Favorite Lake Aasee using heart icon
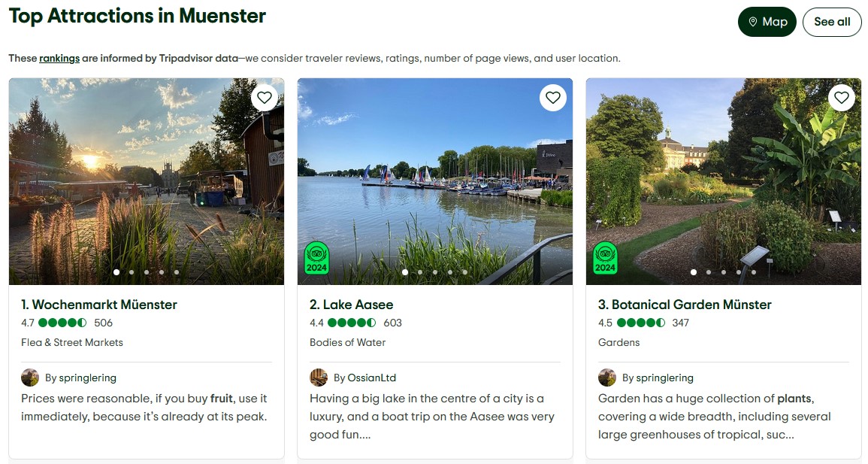The height and width of the screenshot is (464, 868). pyautogui.click(x=553, y=98)
